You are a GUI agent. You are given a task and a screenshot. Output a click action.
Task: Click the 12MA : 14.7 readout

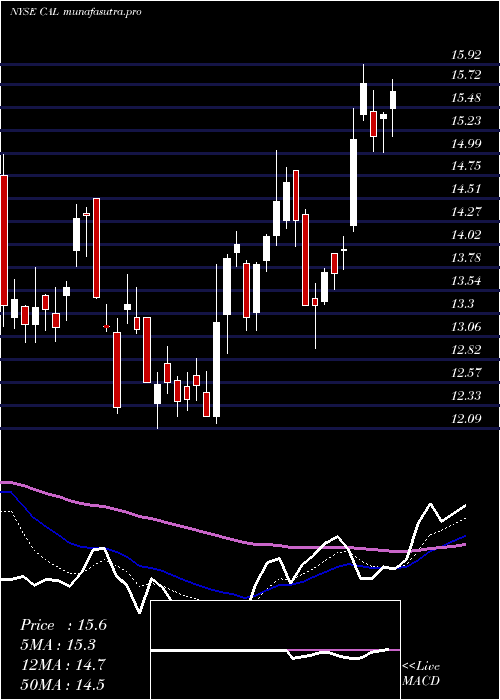coord(62,665)
